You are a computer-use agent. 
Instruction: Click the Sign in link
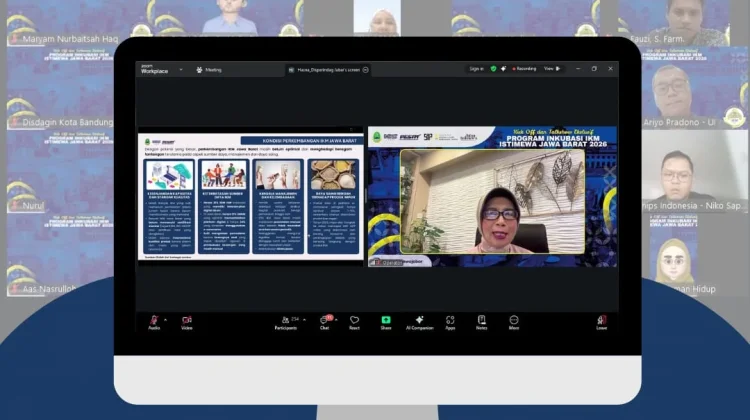coord(478,69)
